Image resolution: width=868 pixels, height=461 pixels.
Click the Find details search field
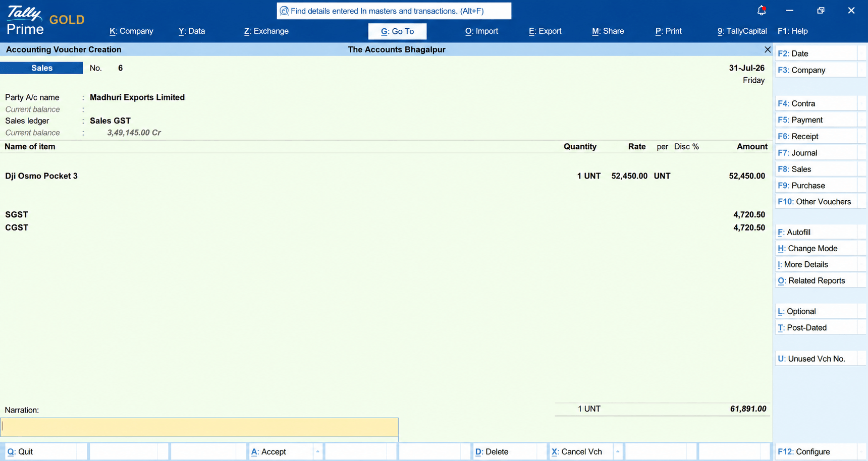394,11
